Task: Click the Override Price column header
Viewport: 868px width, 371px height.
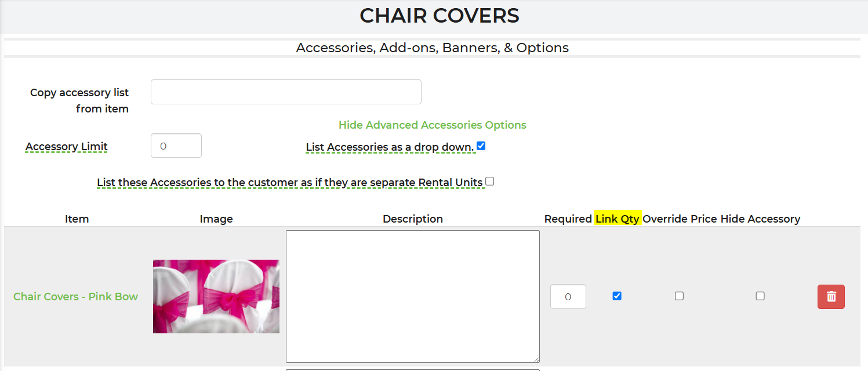Action: [x=680, y=219]
